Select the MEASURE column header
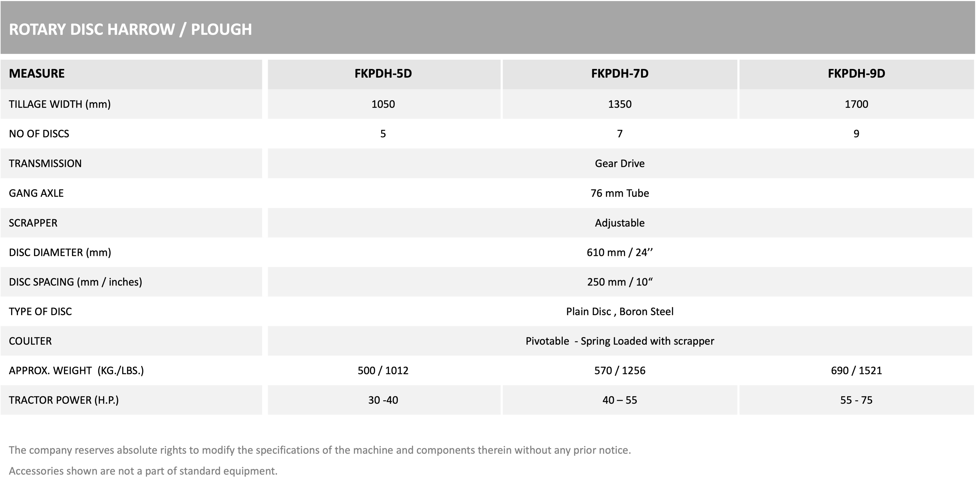The height and width of the screenshot is (486, 980). (37, 73)
